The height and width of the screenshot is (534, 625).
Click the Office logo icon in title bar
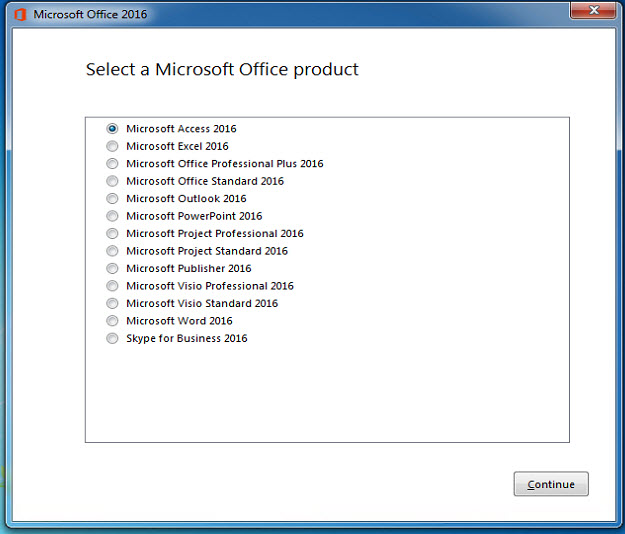coord(20,15)
